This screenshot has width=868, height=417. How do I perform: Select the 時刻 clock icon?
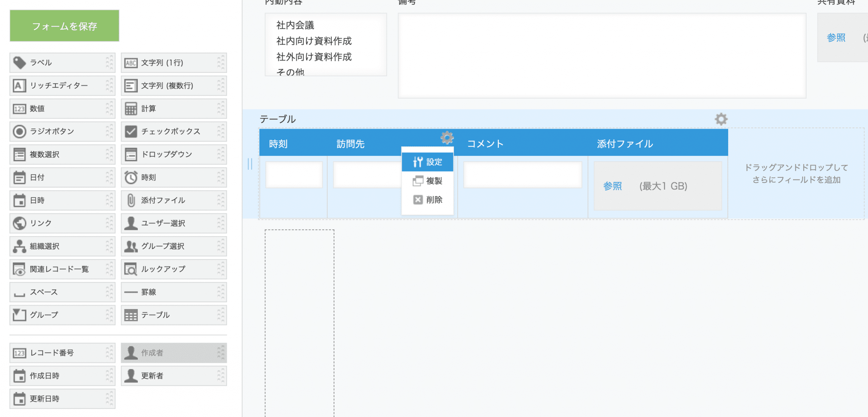tap(131, 177)
